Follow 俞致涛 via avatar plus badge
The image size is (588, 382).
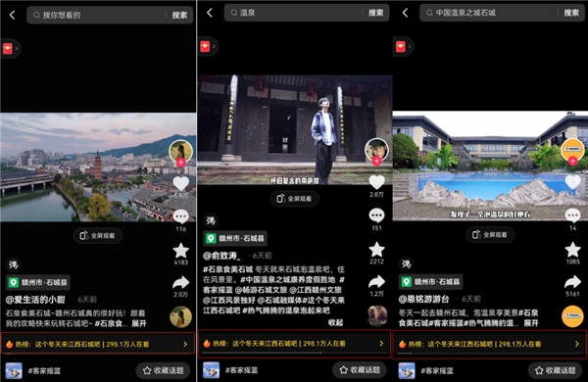click(x=377, y=161)
